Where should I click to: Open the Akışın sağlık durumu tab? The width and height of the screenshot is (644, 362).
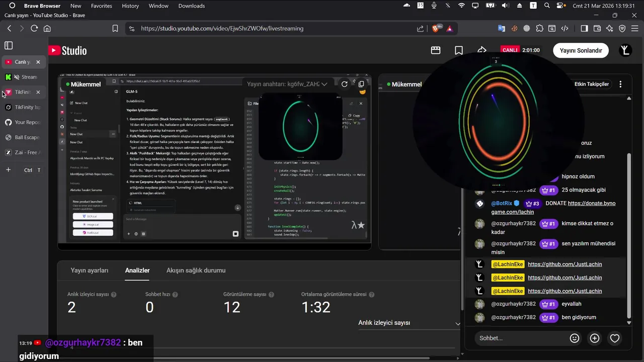(x=196, y=270)
